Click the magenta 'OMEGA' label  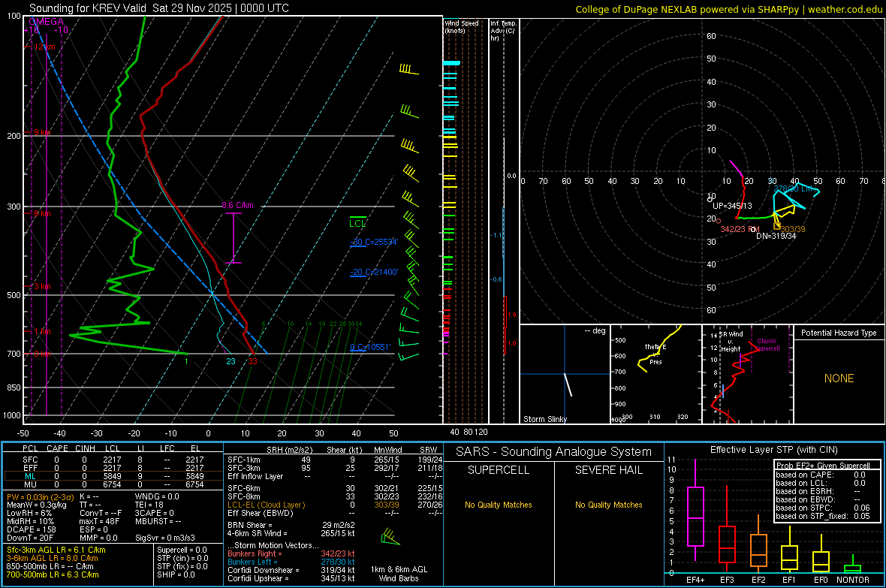46,22
